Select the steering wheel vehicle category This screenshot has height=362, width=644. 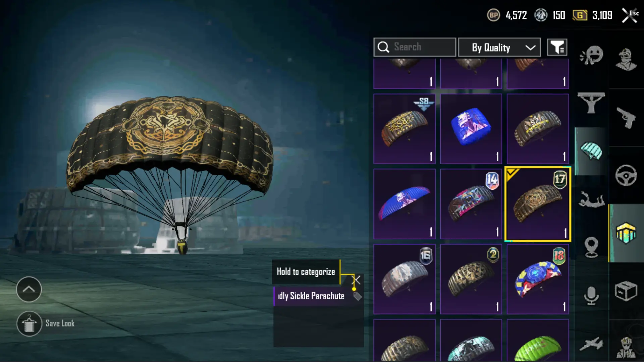[x=626, y=175]
